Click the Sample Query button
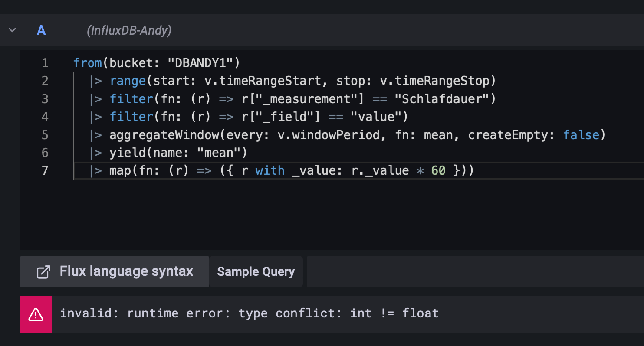This screenshot has width=644, height=346. (256, 271)
